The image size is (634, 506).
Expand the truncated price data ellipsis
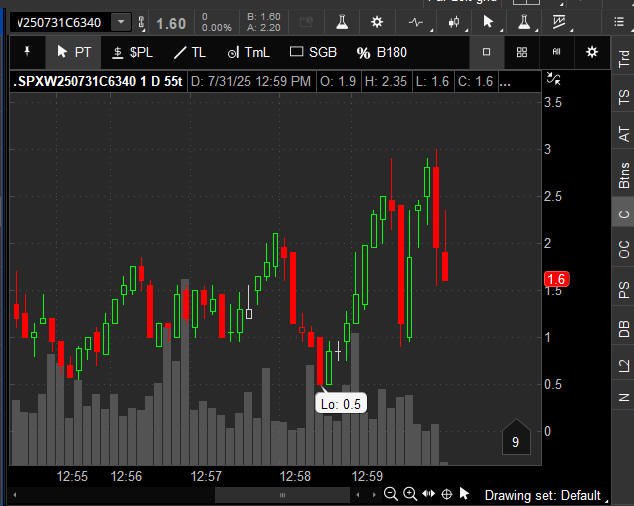pyautogui.click(x=505, y=82)
